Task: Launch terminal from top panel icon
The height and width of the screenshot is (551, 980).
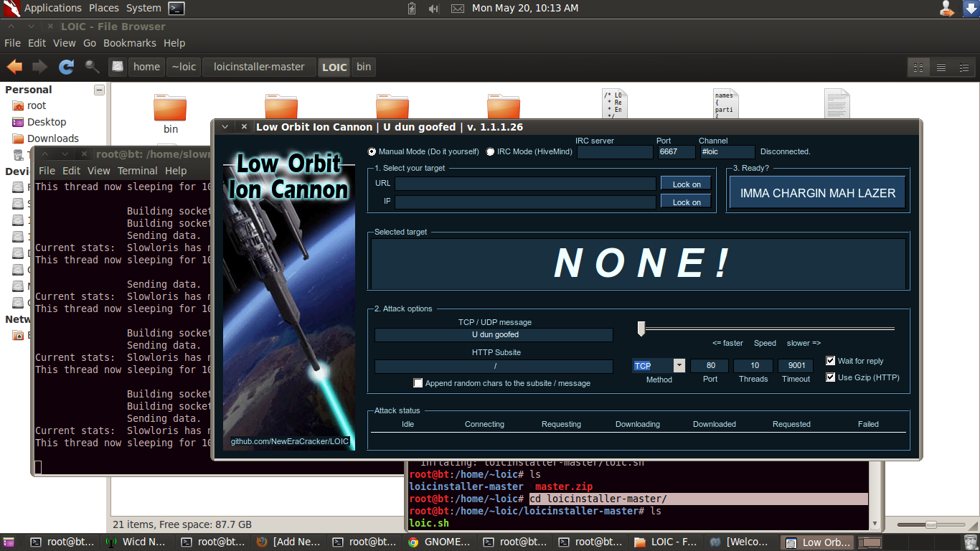Action: click(176, 9)
